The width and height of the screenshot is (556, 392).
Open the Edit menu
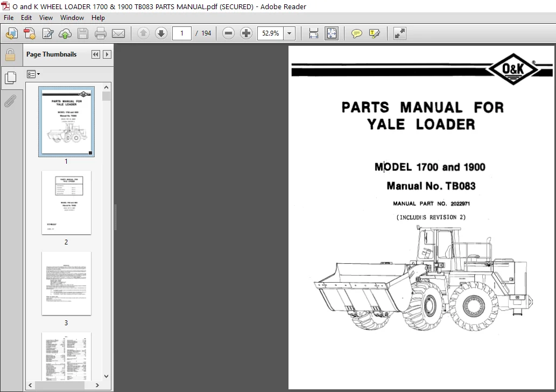point(26,18)
